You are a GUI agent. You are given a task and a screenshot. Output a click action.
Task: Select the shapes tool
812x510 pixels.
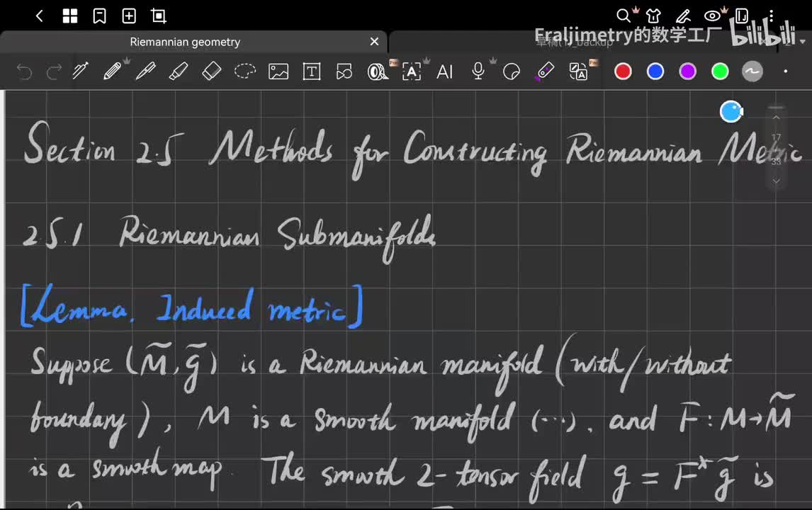click(x=344, y=72)
